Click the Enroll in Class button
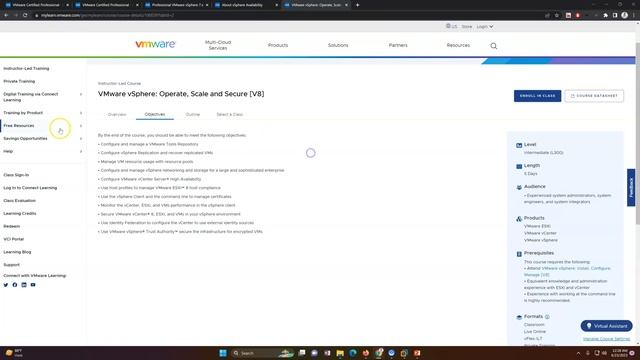The width and height of the screenshot is (640, 360). [x=537, y=96]
